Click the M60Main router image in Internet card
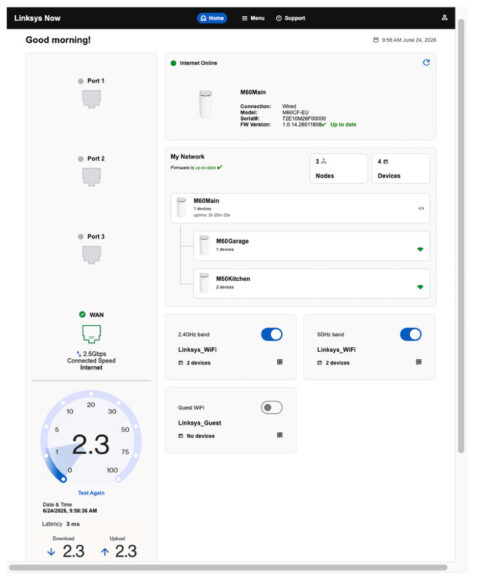 point(206,104)
